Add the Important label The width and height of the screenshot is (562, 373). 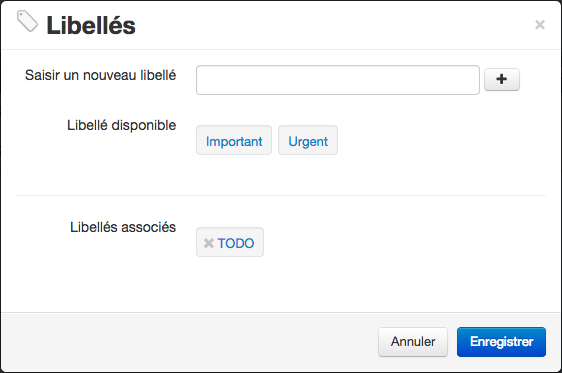point(234,140)
